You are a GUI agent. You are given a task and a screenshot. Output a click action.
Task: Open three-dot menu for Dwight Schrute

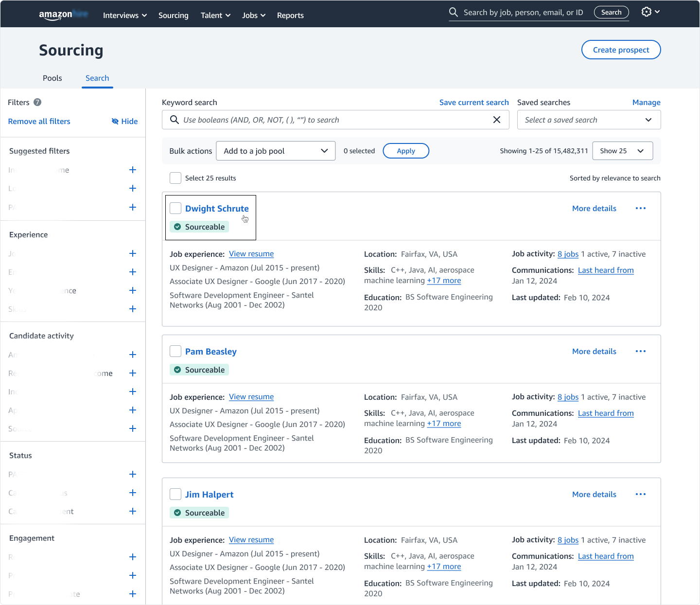[x=641, y=208]
